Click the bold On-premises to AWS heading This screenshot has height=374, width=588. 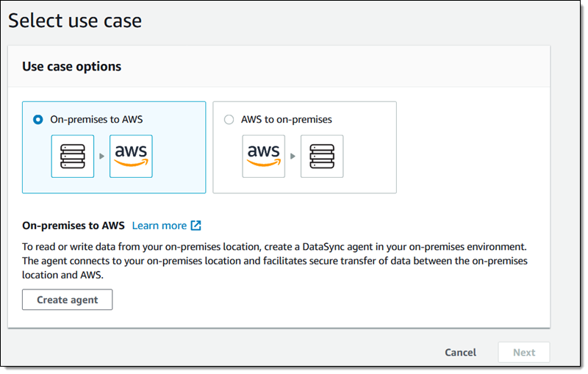coord(73,226)
